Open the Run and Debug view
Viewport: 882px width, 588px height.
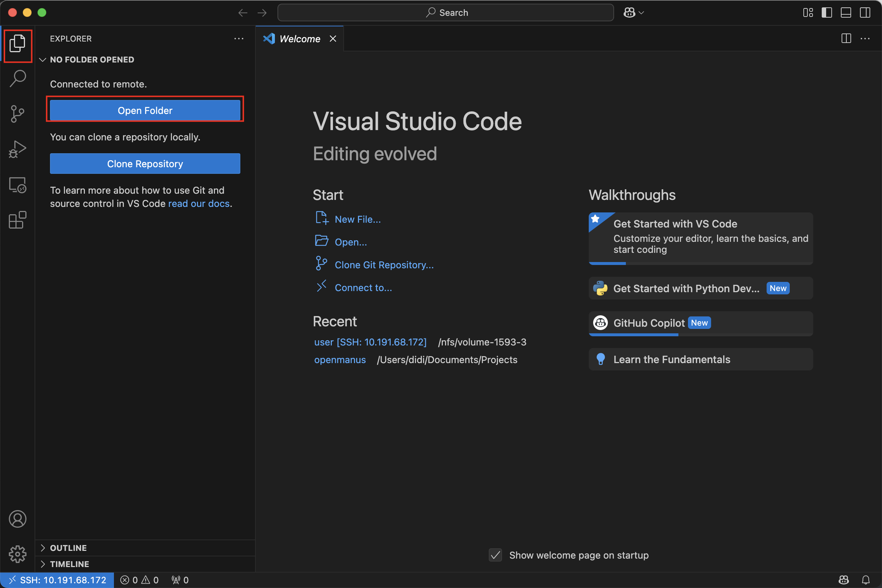(17, 149)
